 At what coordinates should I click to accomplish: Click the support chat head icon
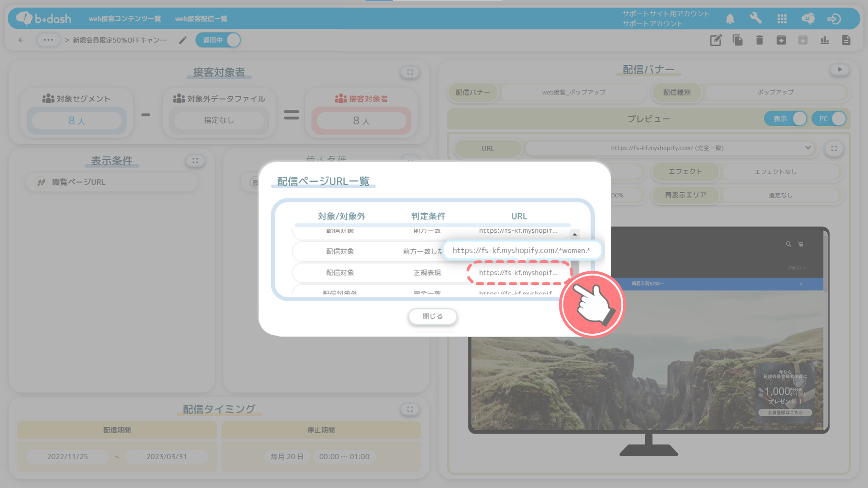(x=808, y=18)
